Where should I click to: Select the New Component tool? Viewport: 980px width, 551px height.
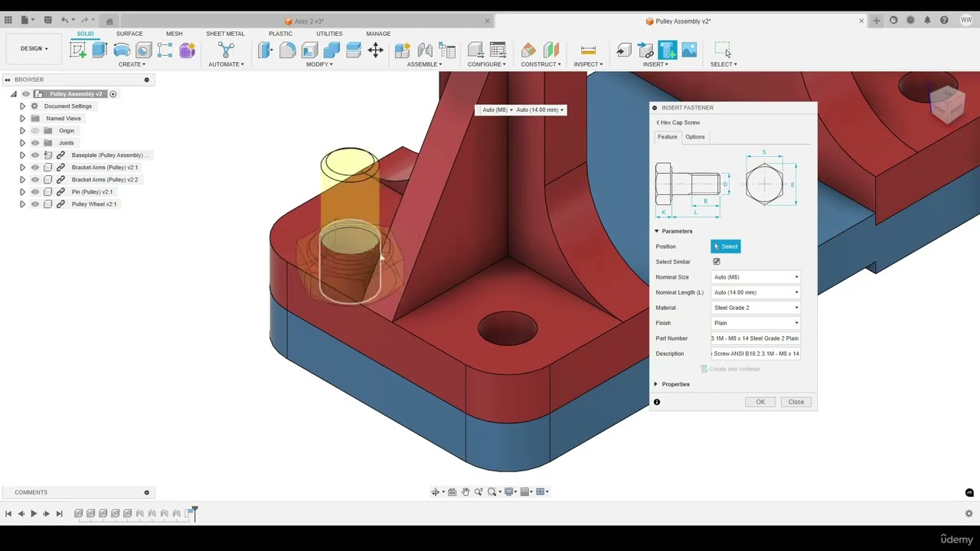click(x=402, y=51)
